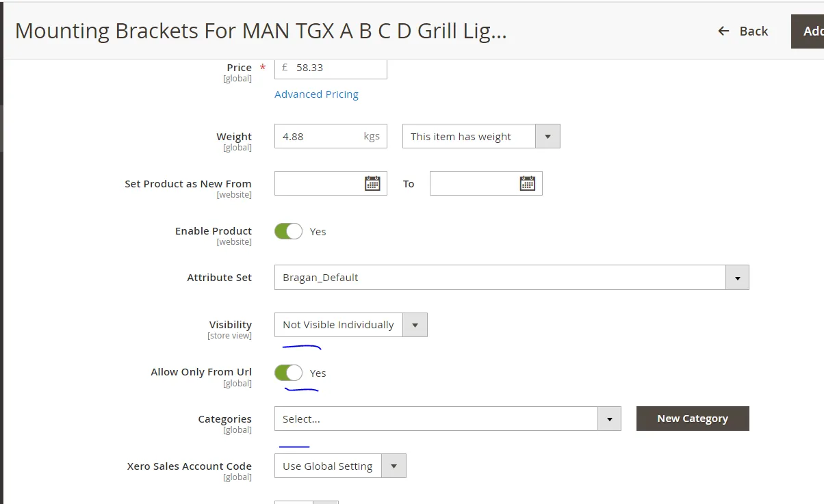Open calendar for Set Product as New From date

pyautogui.click(x=372, y=183)
